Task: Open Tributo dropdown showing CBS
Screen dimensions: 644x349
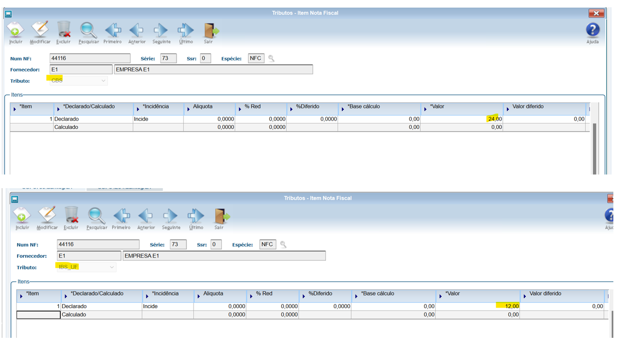Action: pos(78,81)
